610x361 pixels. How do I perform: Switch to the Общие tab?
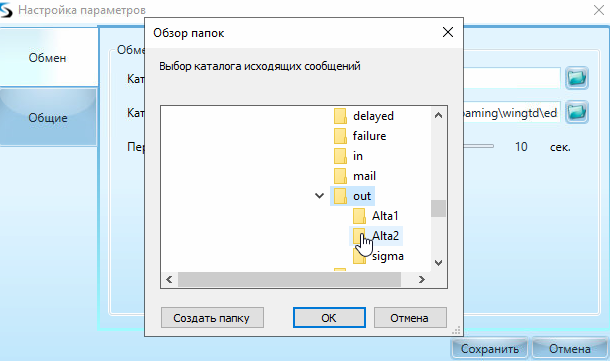(x=48, y=117)
